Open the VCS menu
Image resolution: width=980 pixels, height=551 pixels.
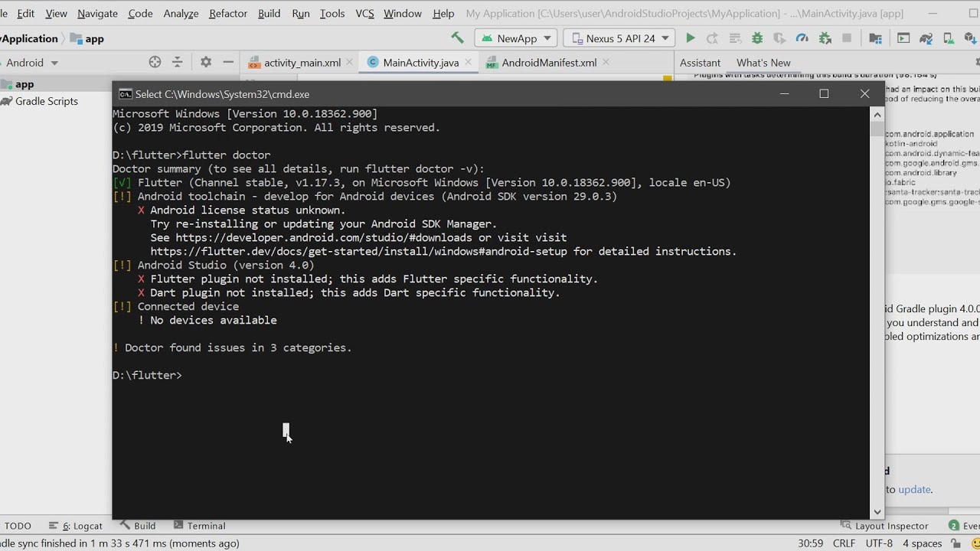(364, 13)
